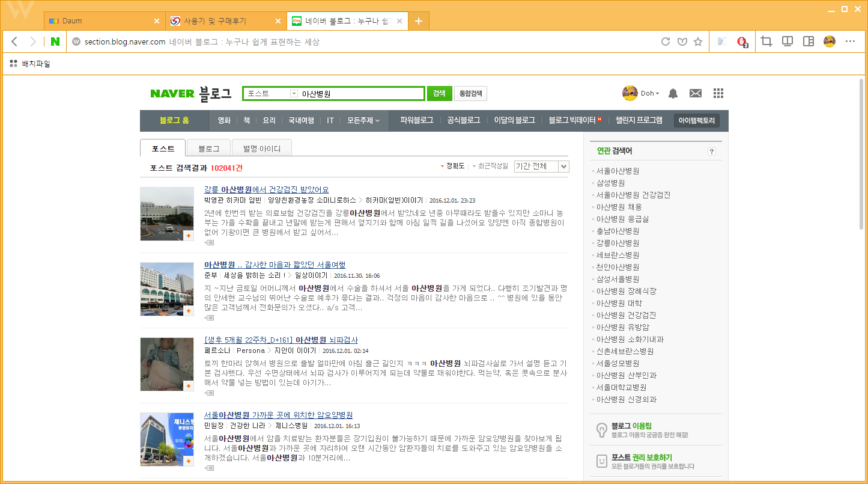Sort results by 정확도

click(453, 166)
